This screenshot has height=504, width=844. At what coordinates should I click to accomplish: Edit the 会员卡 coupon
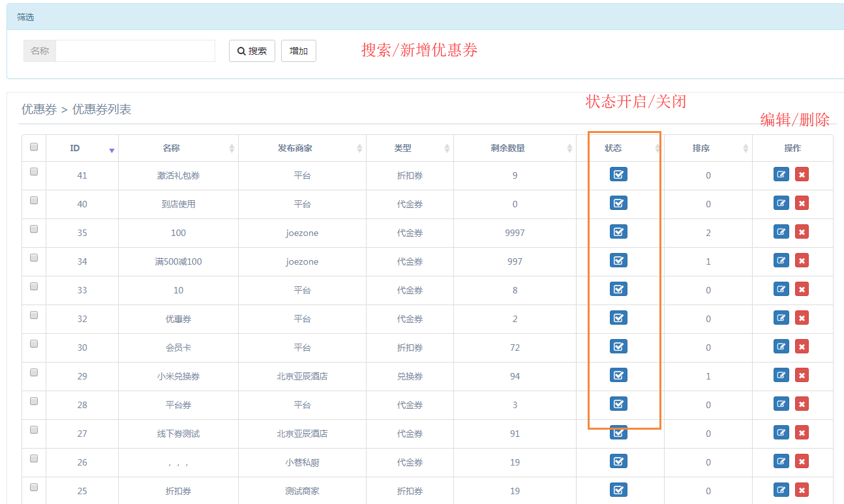[x=781, y=346]
